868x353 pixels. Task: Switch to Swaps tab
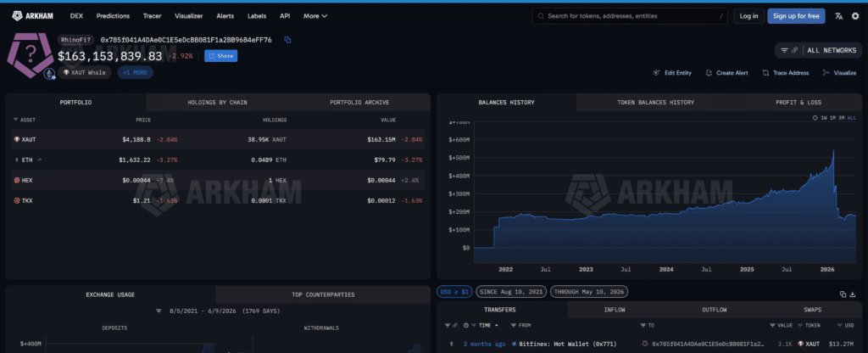coord(813,310)
